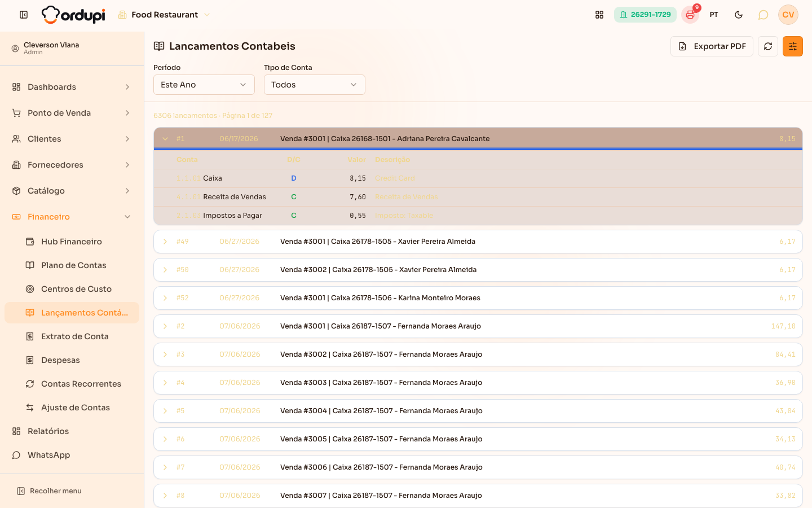The height and width of the screenshot is (508, 812).
Task: Switch language with the PT button
Action: coord(714,15)
